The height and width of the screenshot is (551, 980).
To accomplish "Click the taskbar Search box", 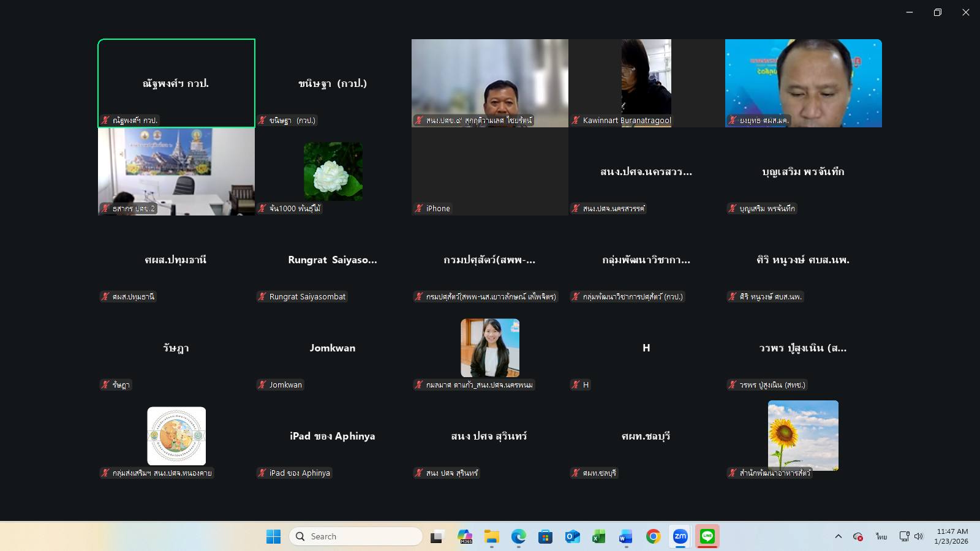I will coord(355,537).
